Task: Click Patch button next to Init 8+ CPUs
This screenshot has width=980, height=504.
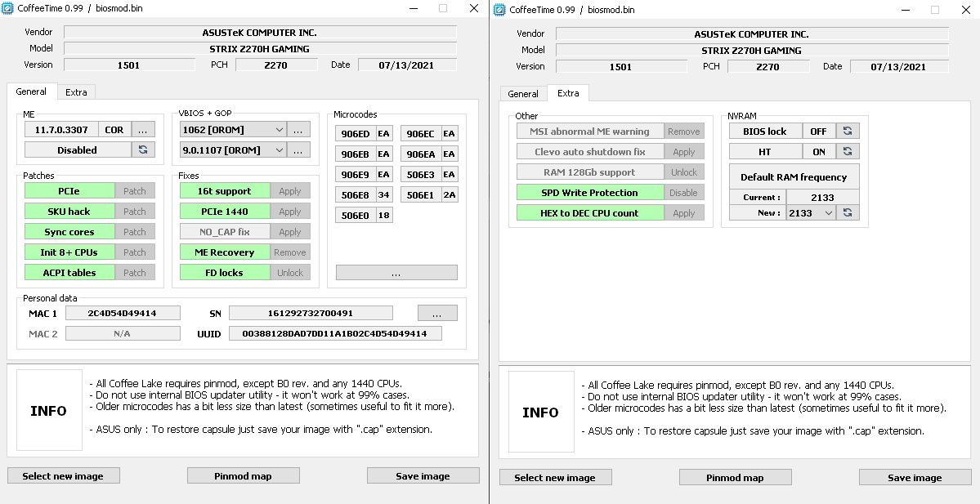Action: pos(134,252)
